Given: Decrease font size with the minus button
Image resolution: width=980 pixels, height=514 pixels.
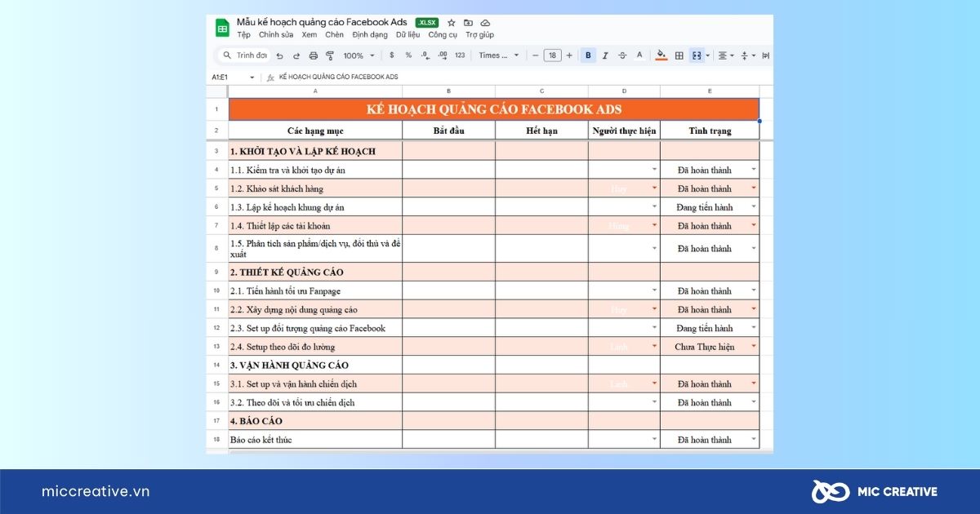Looking at the screenshot, I should click(x=536, y=55).
